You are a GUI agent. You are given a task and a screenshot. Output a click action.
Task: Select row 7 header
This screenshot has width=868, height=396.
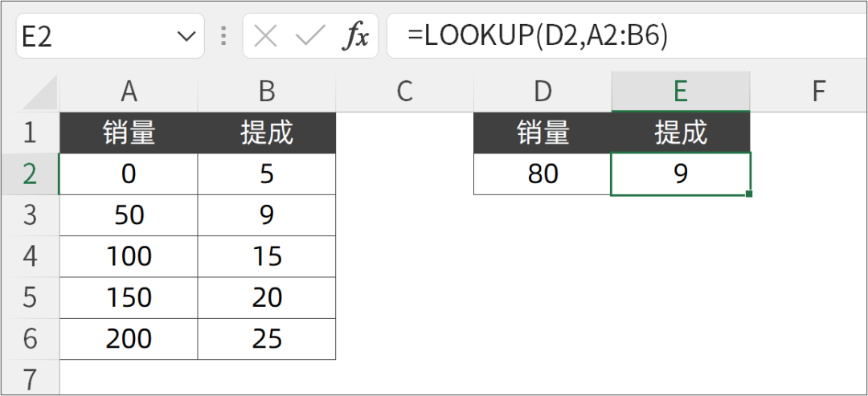[30, 378]
